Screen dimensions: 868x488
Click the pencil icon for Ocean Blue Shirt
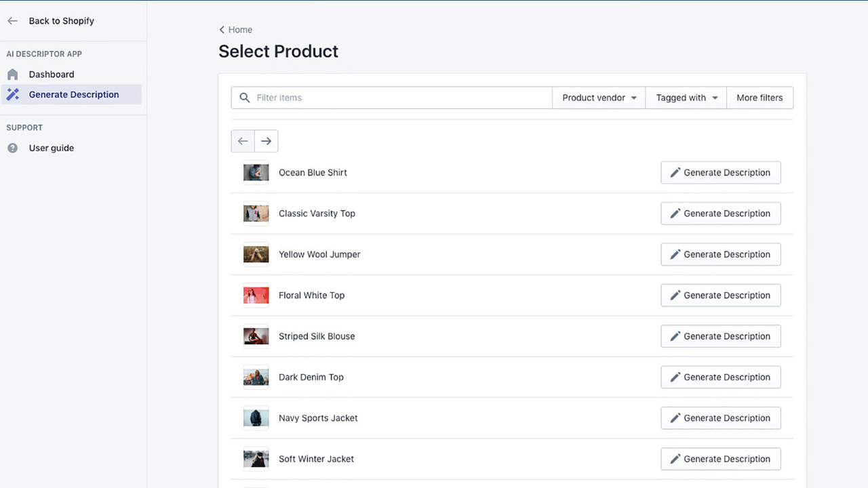(675, 172)
